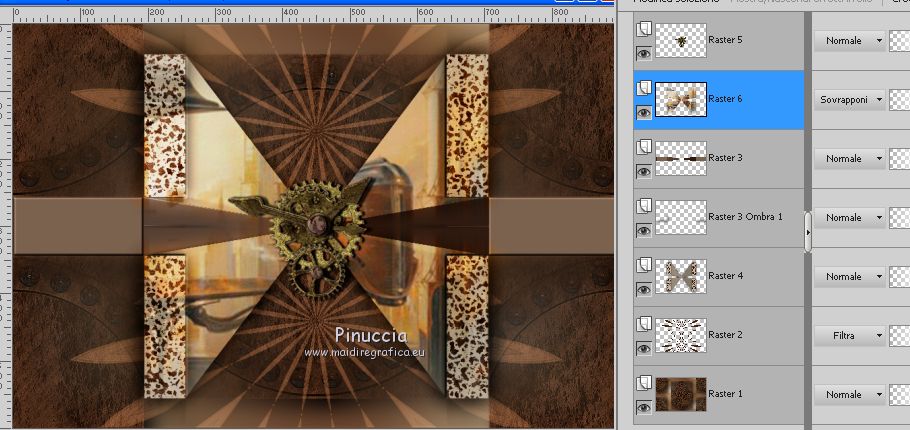
Task: Click the Raster 3 layer name
Action: point(725,158)
